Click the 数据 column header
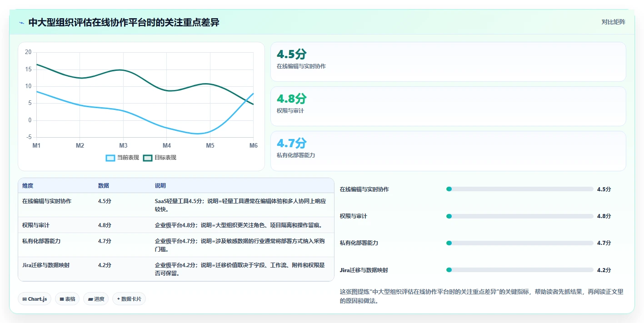 point(104,186)
